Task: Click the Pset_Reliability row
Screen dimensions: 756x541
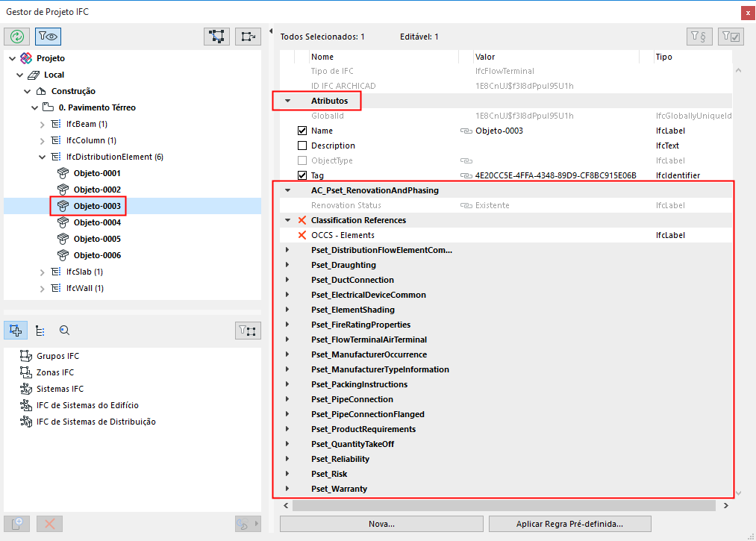Action: click(506, 459)
